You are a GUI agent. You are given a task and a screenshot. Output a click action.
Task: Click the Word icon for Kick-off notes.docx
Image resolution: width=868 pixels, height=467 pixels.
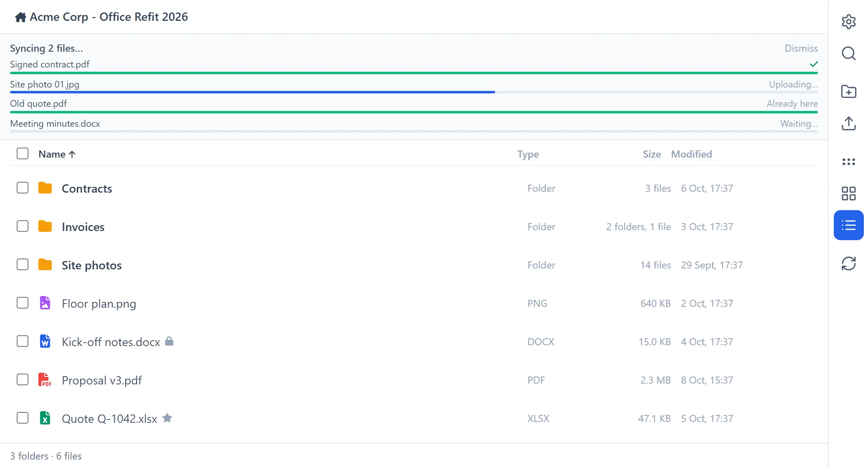(x=45, y=341)
